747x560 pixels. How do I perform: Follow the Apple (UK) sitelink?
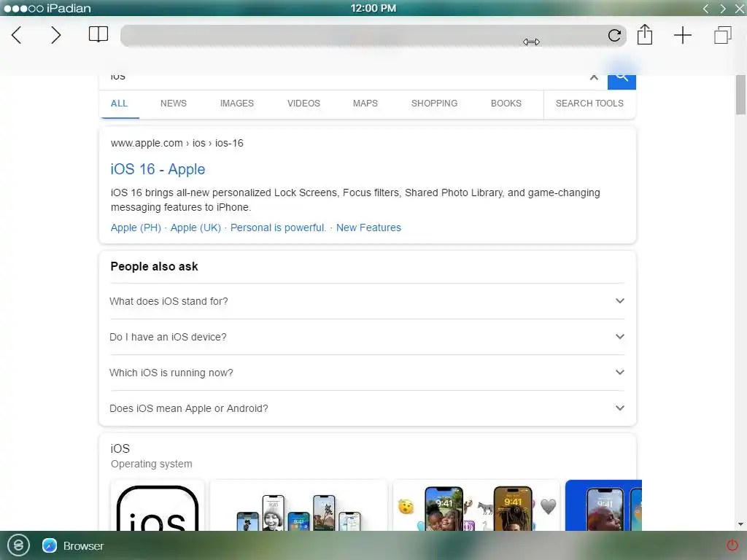click(196, 227)
